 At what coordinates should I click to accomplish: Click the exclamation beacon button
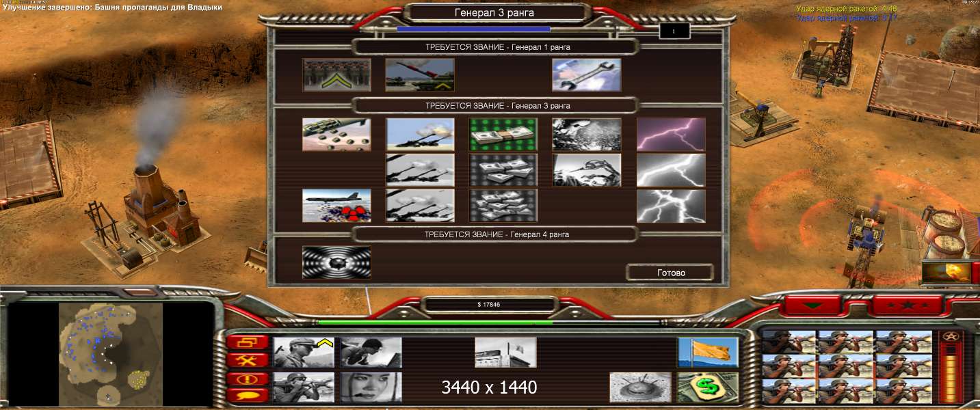(x=247, y=379)
